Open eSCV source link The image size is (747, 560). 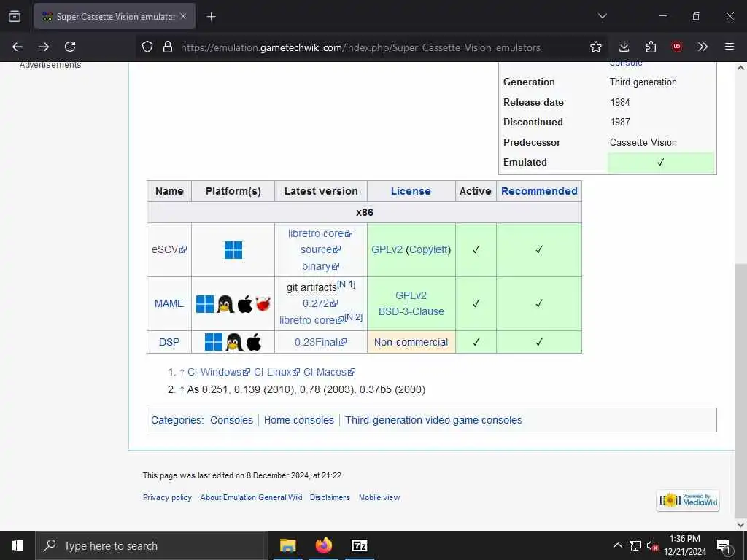(320, 249)
